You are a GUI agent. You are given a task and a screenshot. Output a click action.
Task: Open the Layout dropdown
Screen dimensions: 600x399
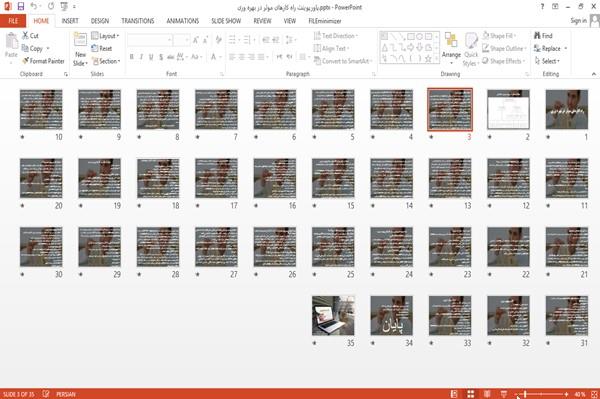point(106,36)
